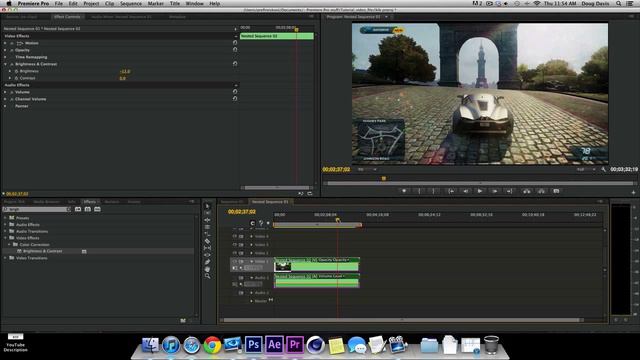Click the Export Frame camera button
This screenshot has height=360, width=640.
556,191
